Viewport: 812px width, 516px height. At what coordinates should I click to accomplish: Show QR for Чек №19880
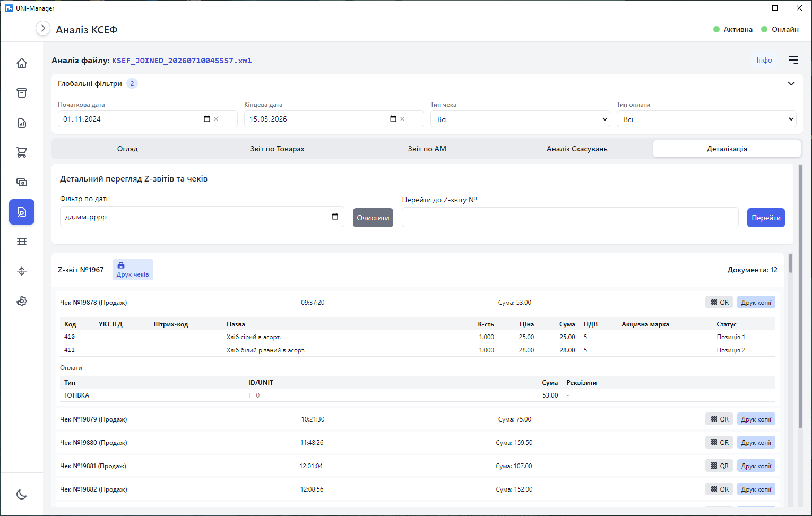(x=719, y=442)
